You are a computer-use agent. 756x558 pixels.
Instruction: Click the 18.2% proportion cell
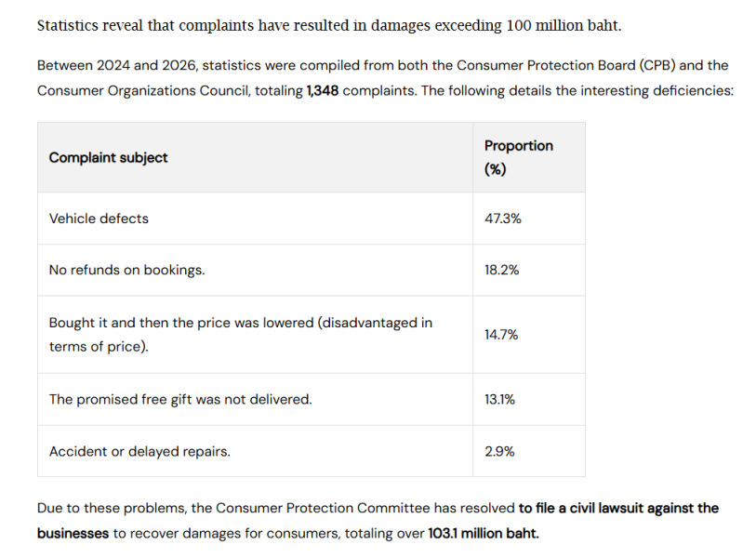pos(529,270)
